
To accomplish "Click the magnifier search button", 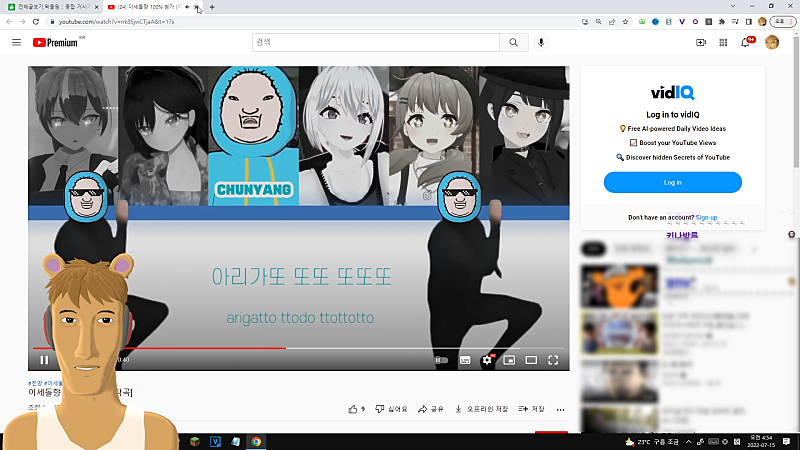I will tap(513, 42).
